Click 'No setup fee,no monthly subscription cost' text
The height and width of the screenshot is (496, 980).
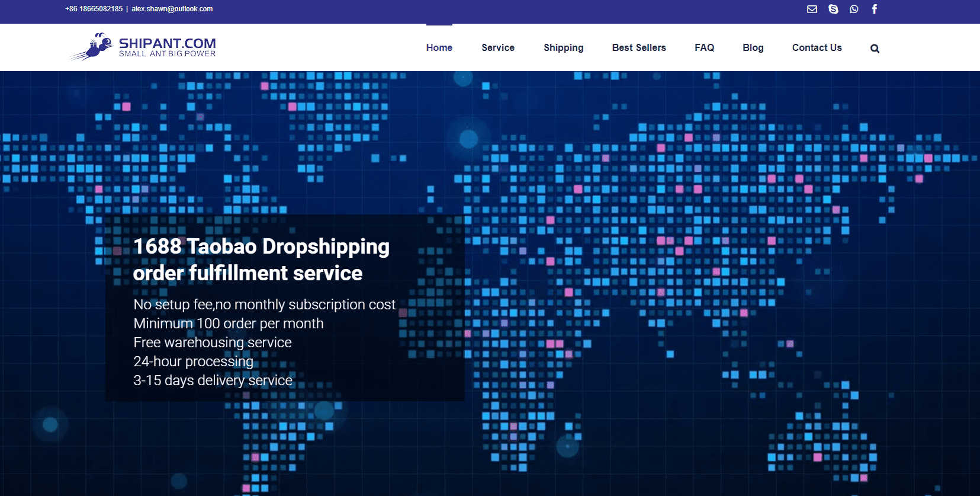(x=264, y=305)
